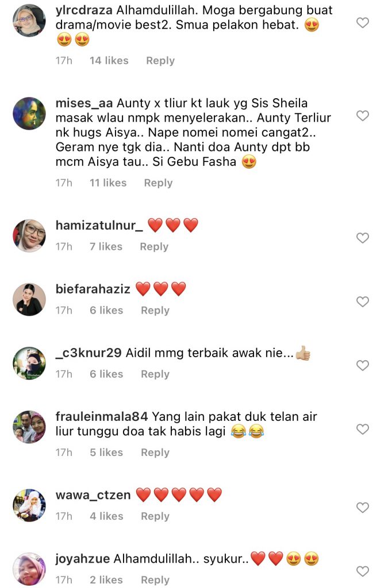
Task: View the 14 likes on ylrcdraza's comment
Action: [x=109, y=61]
